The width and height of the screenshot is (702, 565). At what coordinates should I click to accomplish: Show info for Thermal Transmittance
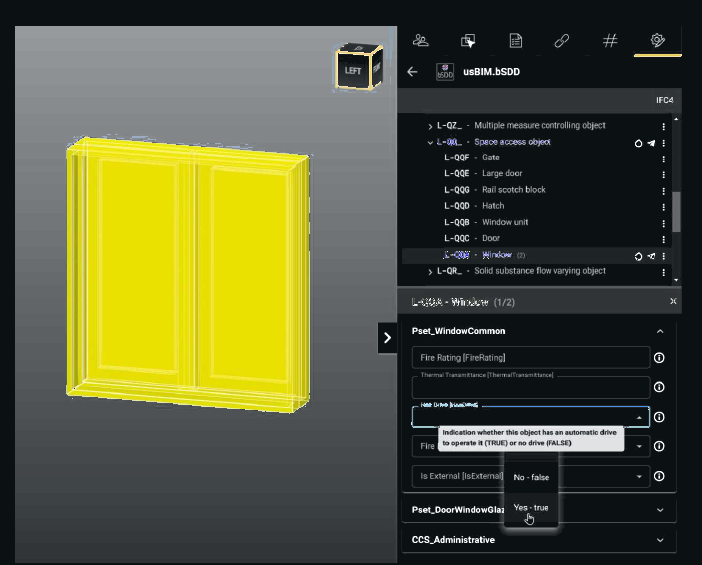[659, 387]
